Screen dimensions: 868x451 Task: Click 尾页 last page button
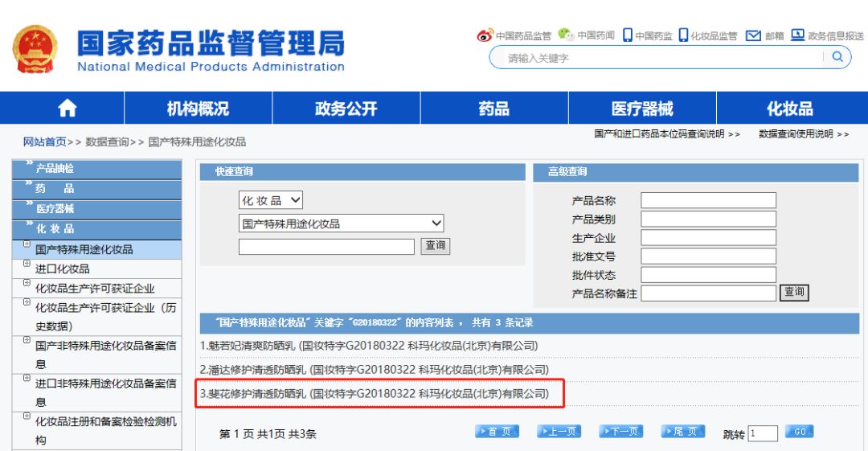[683, 432]
